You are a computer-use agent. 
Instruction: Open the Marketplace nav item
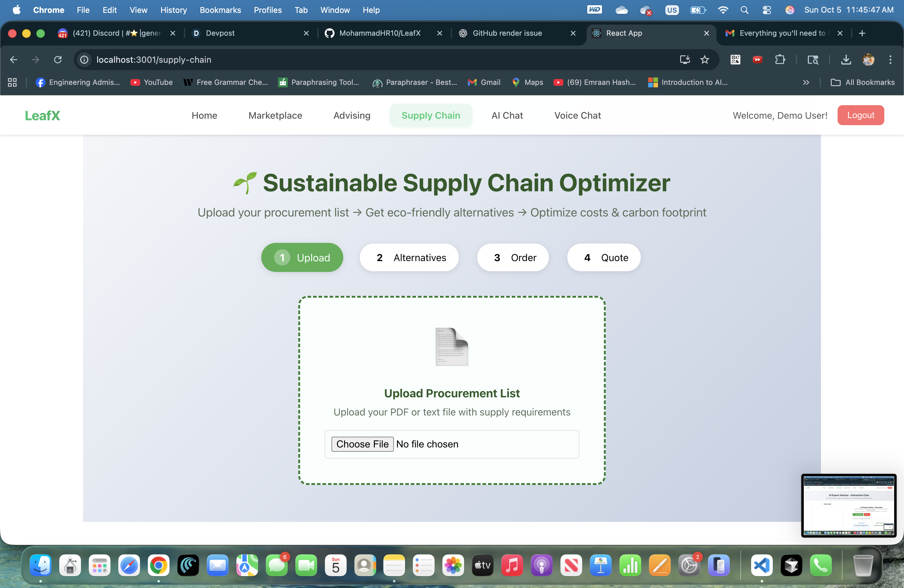point(275,115)
